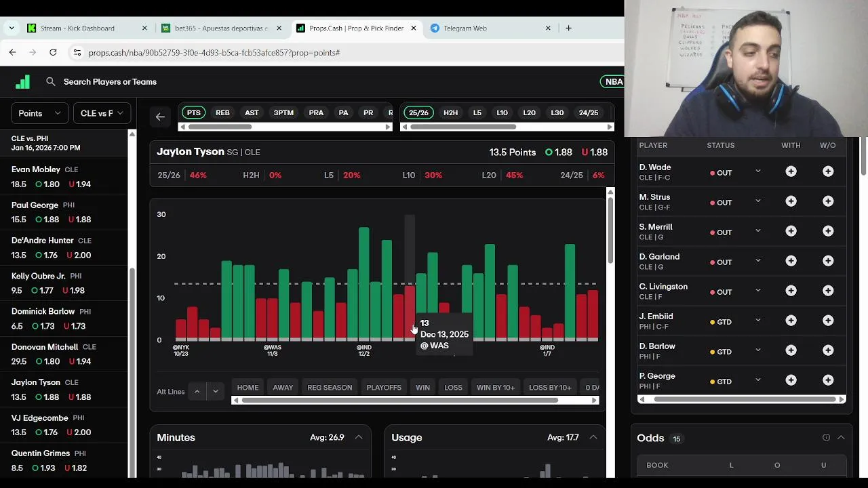Add C. Livingston W/O filter plus
This screenshot has width=868, height=488.
pos(828,291)
